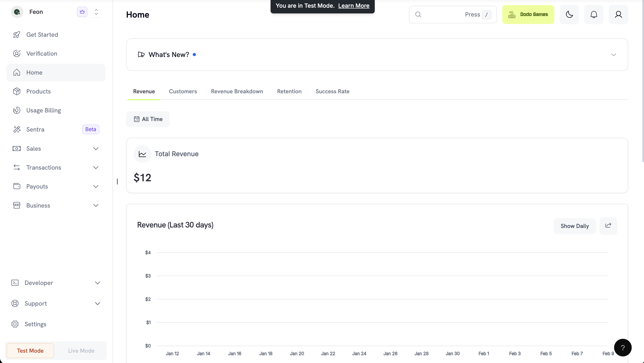Open the Total Revenue chart icon

click(142, 154)
